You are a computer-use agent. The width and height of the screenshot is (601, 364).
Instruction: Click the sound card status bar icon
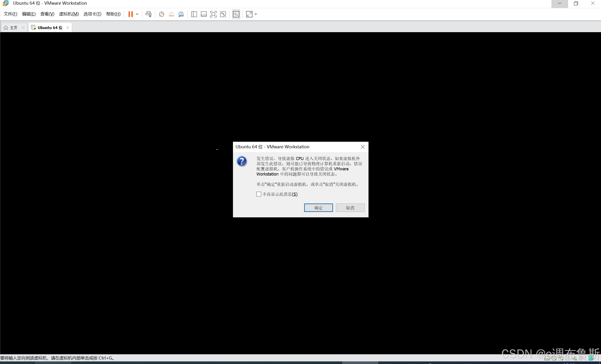pyautogui.click(x=574, y=358)
